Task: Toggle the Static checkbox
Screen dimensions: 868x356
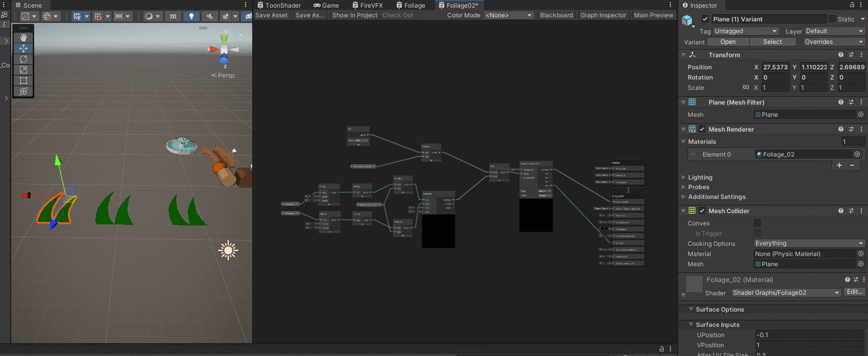Action: (x=832, y=19)
